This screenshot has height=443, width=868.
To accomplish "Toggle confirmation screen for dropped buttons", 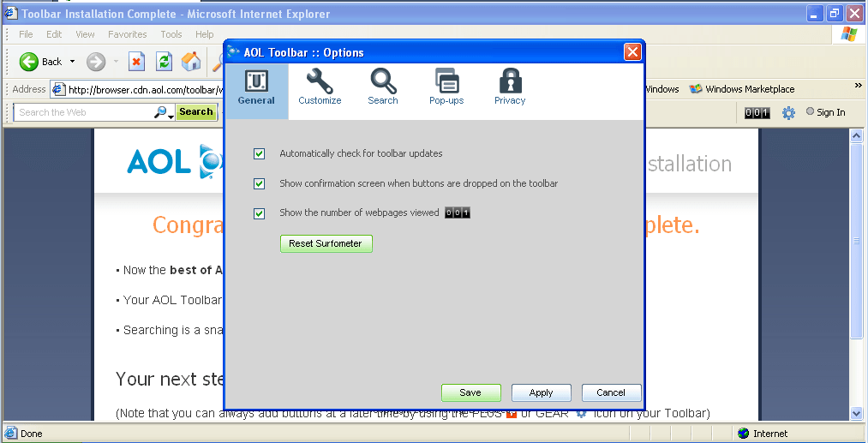I will [x=260, y=184].
